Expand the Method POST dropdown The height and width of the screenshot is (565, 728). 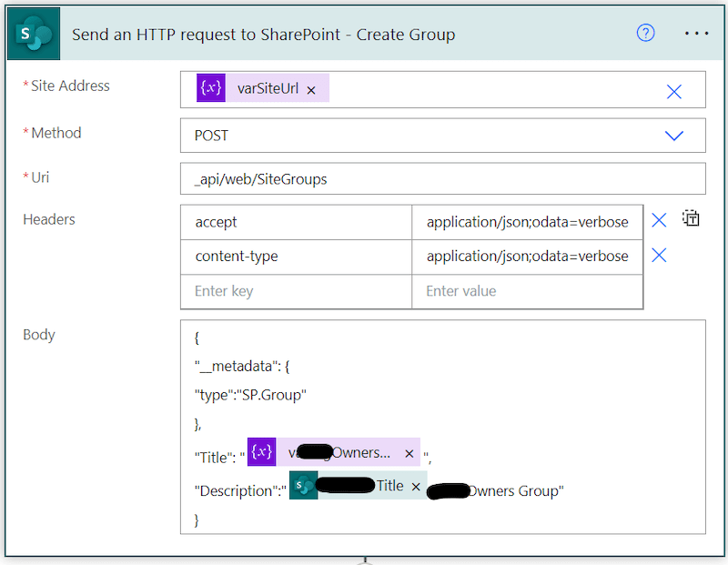pyautogui.click(x=673, y=136)
